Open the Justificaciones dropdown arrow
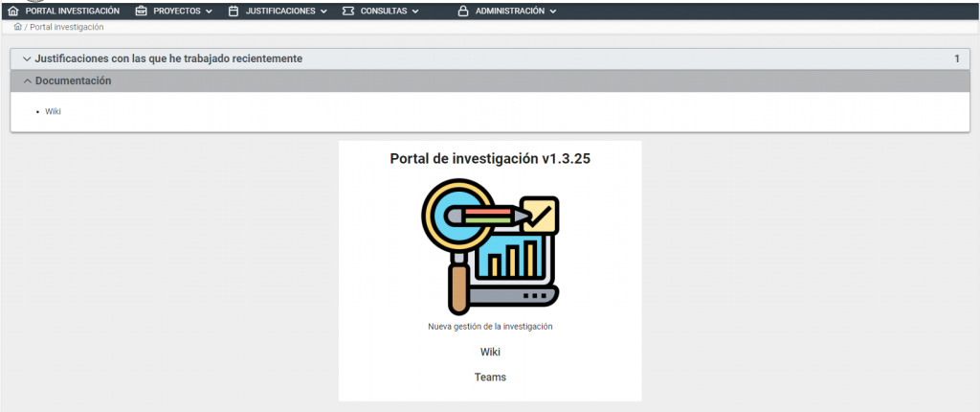980x412 pixels. click(323, 11)
